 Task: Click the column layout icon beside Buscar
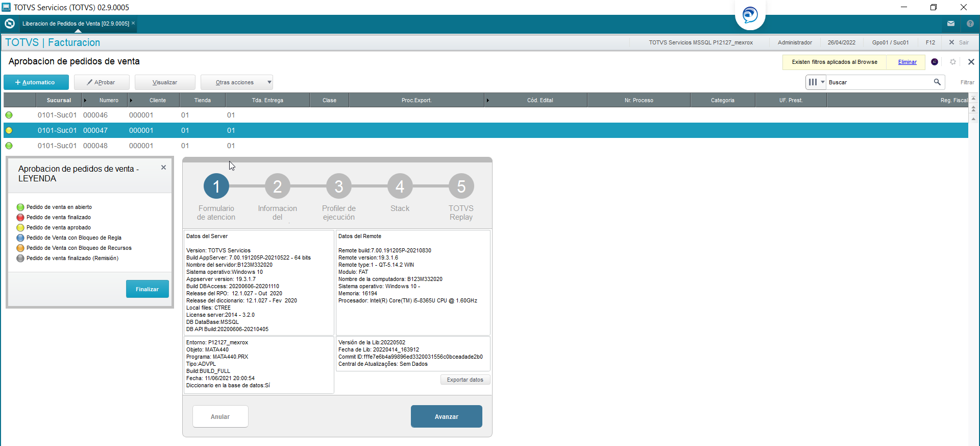pos(813,82)
